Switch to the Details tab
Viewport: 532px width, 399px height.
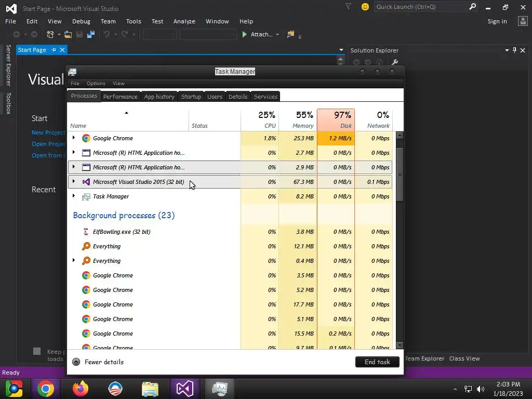tap(238, 97)
